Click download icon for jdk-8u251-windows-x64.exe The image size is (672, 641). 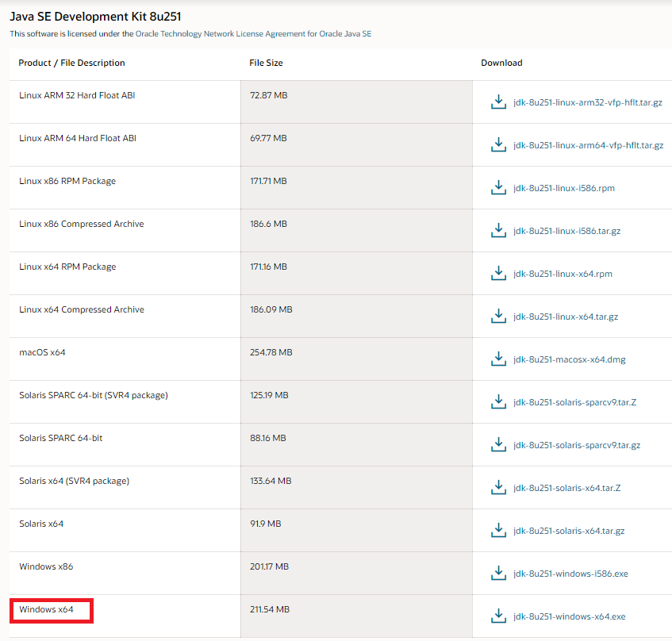tap(498, 616)
